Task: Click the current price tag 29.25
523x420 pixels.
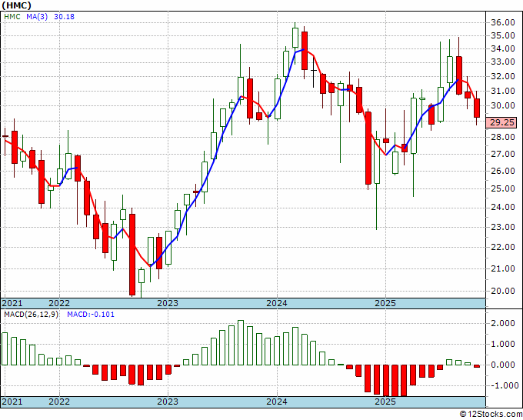Action: 501,122
